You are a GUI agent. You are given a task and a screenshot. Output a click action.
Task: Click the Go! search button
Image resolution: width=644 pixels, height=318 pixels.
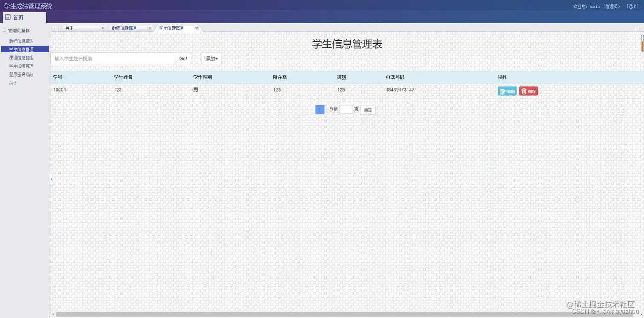[183, 58]
